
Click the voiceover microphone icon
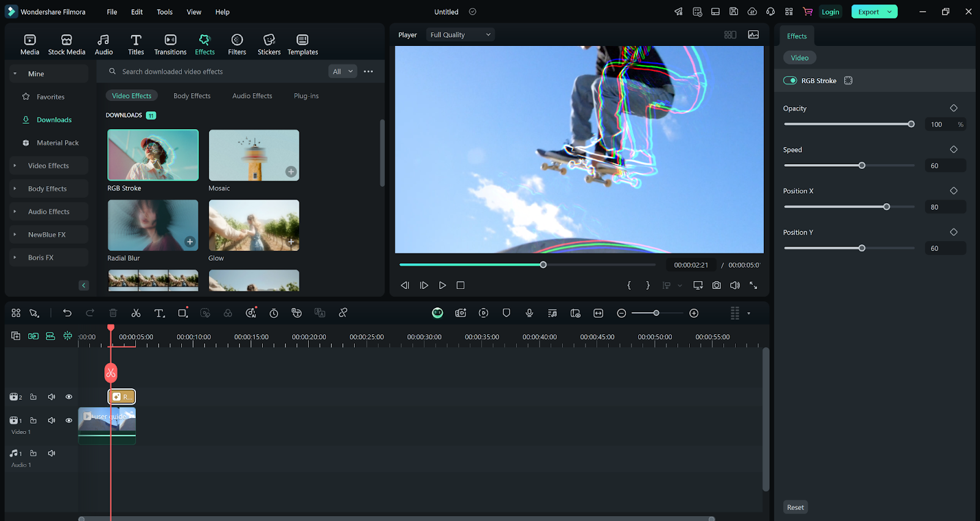click(x=529, y=313)
